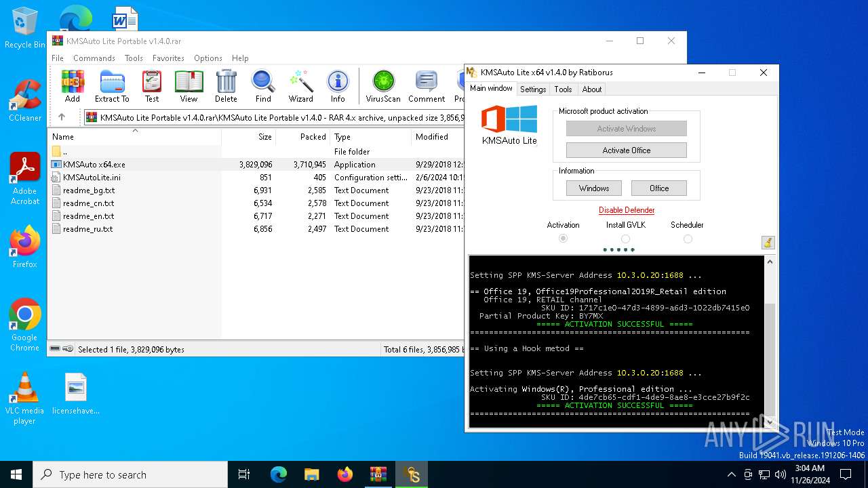Viewport: 868px width, 488px height.
Task: Click the KMSAuto log scrollbar up arrow
Action: click(x=769, y=262)
